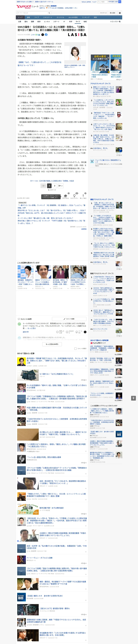Open the 【視力0.1以下】速攻薬が登場 ad

(55, 608)
